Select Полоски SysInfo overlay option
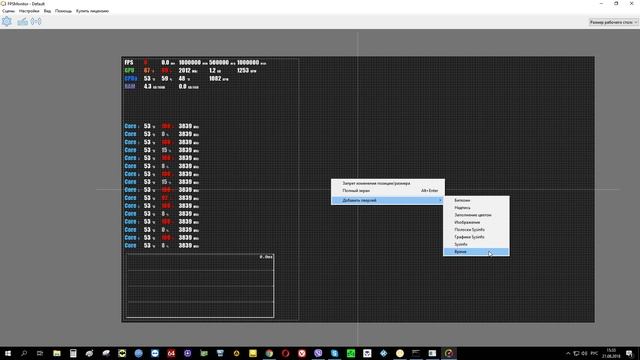The height and width of the screenshot is (360, 640). [476, 230]
